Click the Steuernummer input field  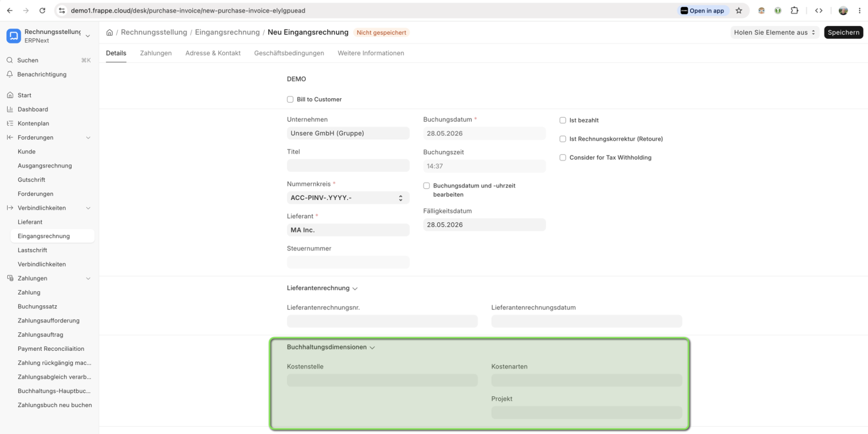[348, 262]
